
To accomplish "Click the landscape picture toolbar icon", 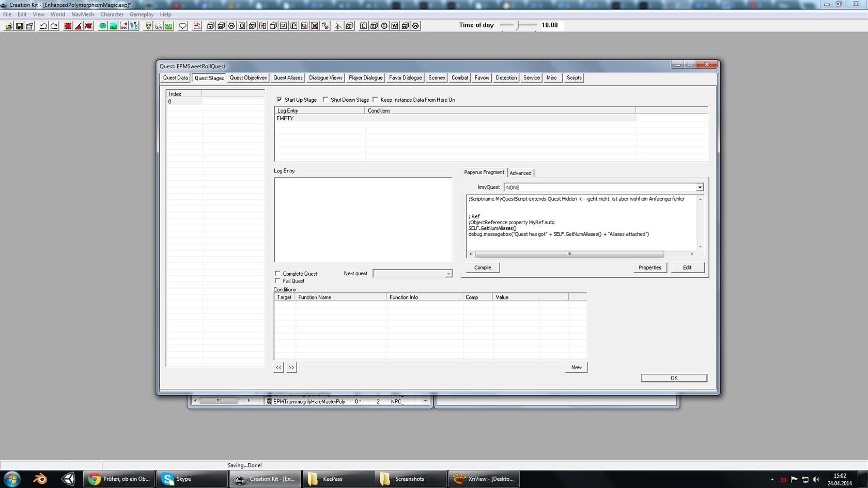I will [113, 26].
